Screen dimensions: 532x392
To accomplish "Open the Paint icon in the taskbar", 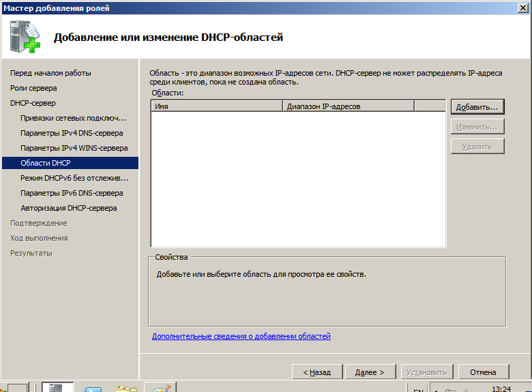I will (160, 387).
